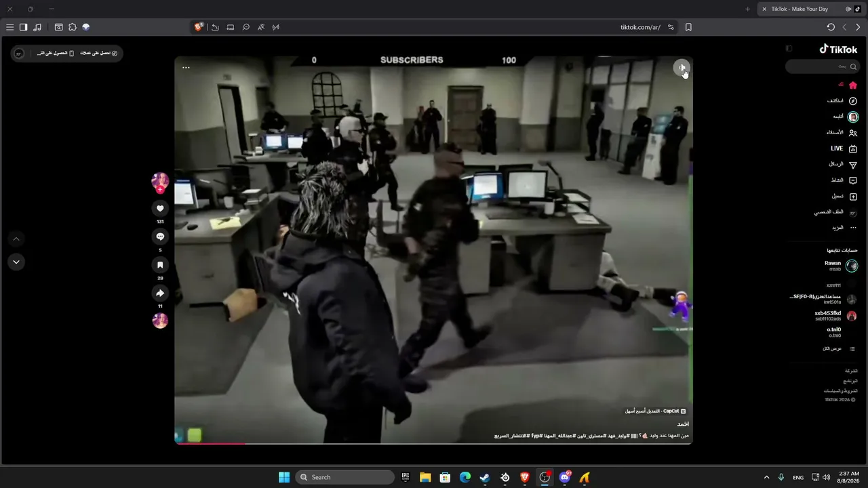Open the CapCut editing link on video

coord(656,411)
